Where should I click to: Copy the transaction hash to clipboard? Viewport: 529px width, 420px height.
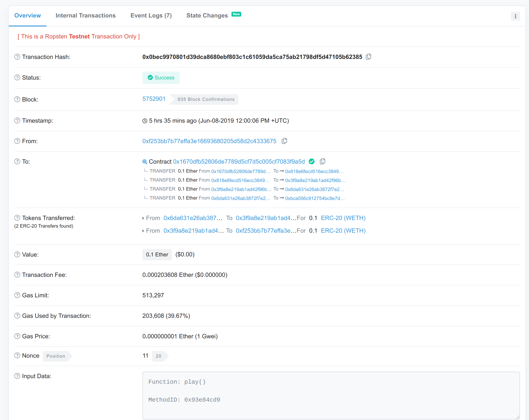click(368, 57)
